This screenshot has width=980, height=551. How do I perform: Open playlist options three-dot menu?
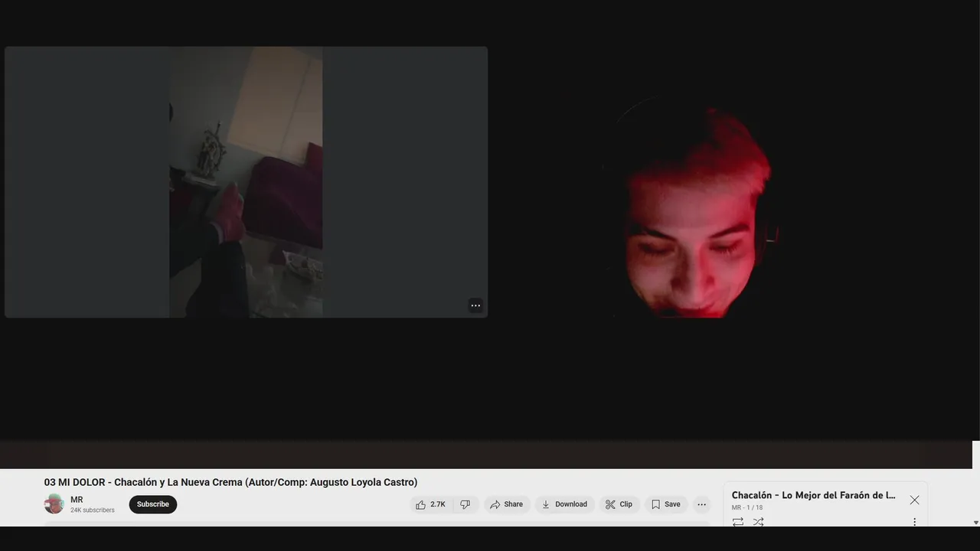[x=914, y=522]
